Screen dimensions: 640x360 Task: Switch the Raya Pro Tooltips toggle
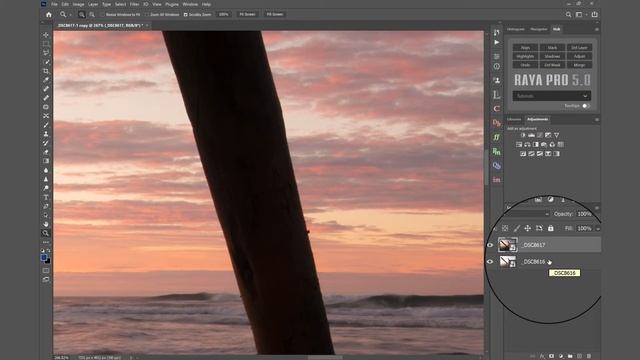(x=586, y=106)
